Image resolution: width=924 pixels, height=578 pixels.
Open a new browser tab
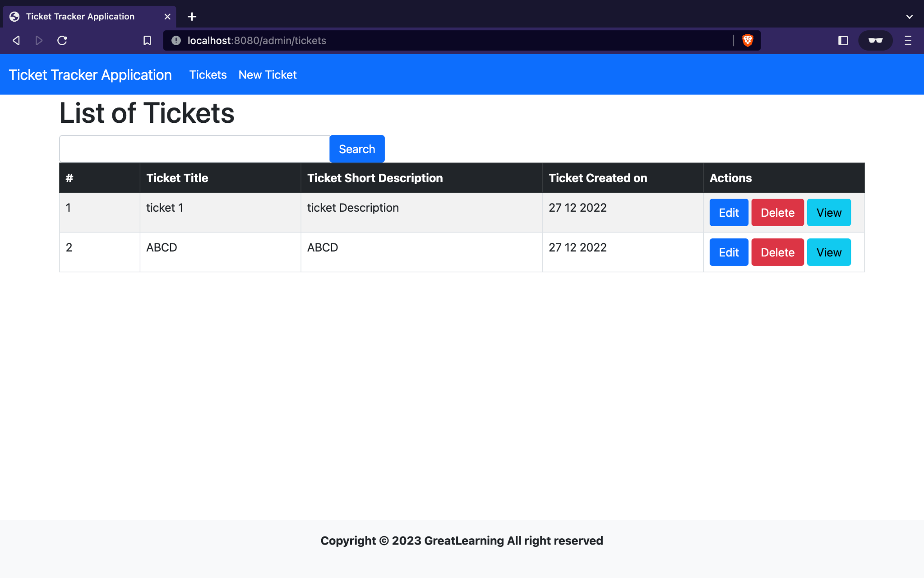[x=192, y=17]
